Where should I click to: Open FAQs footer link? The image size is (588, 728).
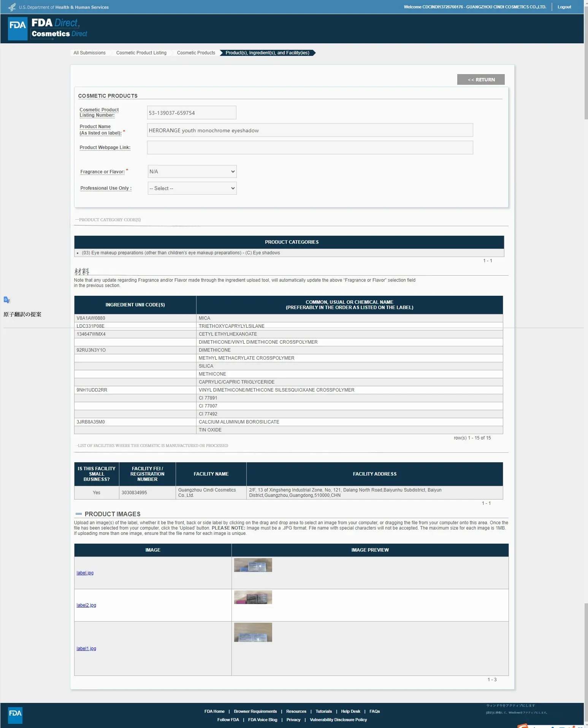click(374, 711)
